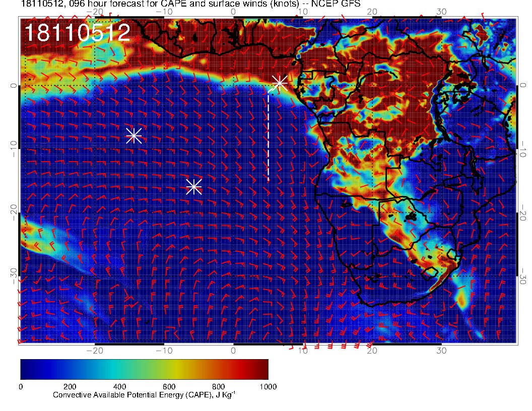Screen dimensions: 532x411
Task: Pick the dark red end of the colorbar
Action: pyautogui.click(x=263, y=369)
